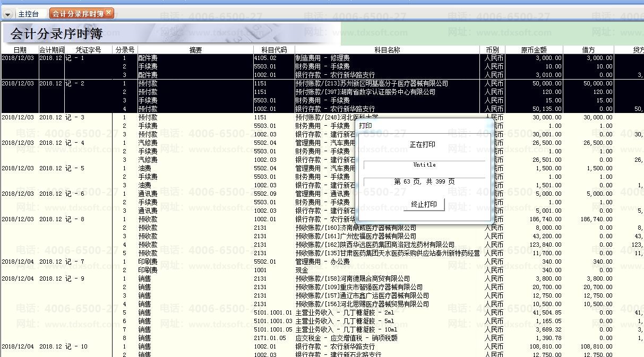Screen dimensions: 644x357
Task: Click the 日期 column header
Action: (x=20, y=50)
